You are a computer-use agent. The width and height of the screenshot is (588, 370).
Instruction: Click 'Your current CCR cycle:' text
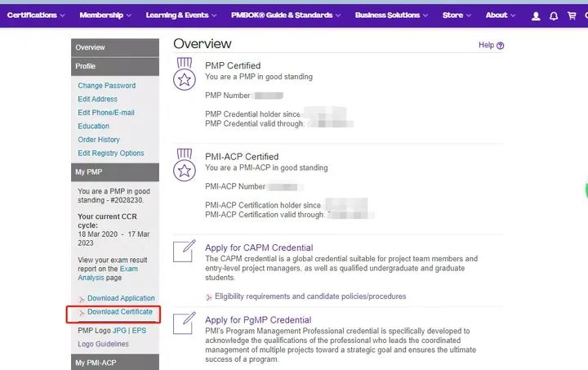(x=107, y=221)
